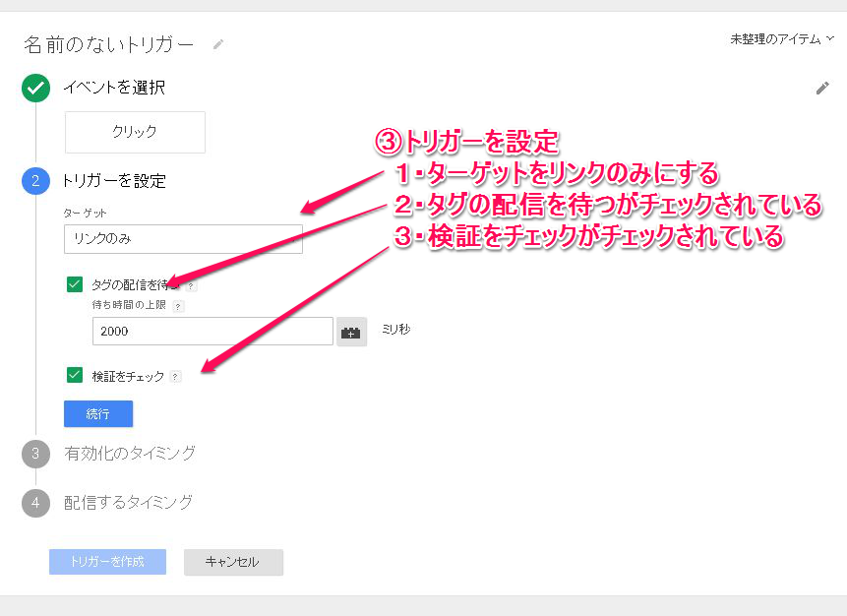Click the step 3 circle icon

click(35, 454)
